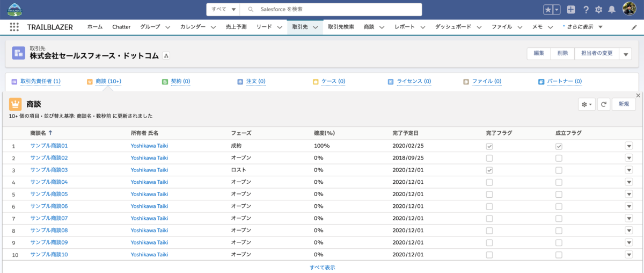The width and height of the screenshot is (644, 273).
Task: Open the サンプル商談04 record link
Action: click(x=49, y=182)
